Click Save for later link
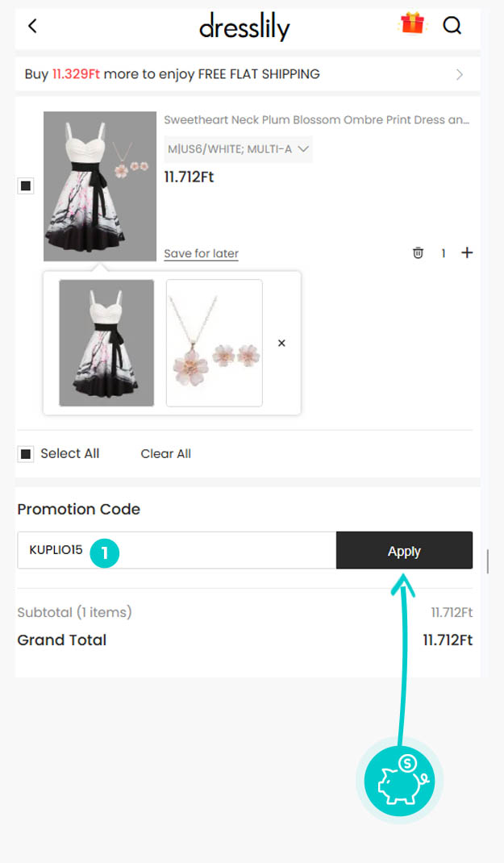Viewport: 504px width, 863px height. point(202,253)
